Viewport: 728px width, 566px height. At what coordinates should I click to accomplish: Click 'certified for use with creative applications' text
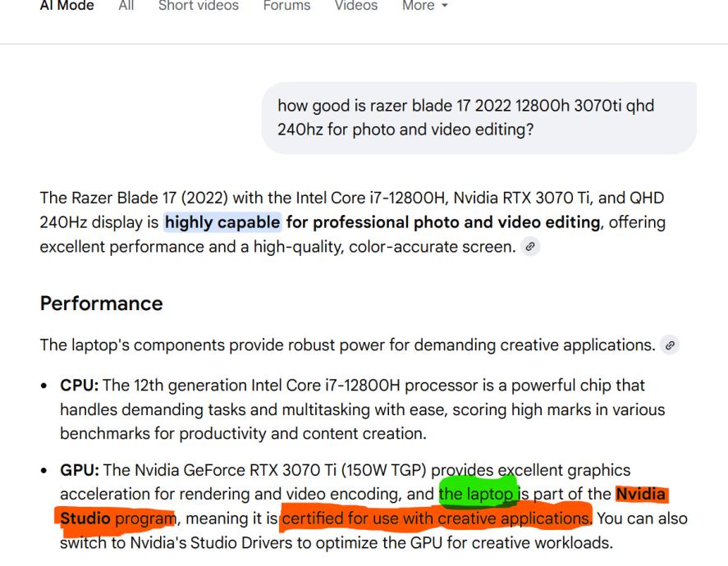point(435,518)
